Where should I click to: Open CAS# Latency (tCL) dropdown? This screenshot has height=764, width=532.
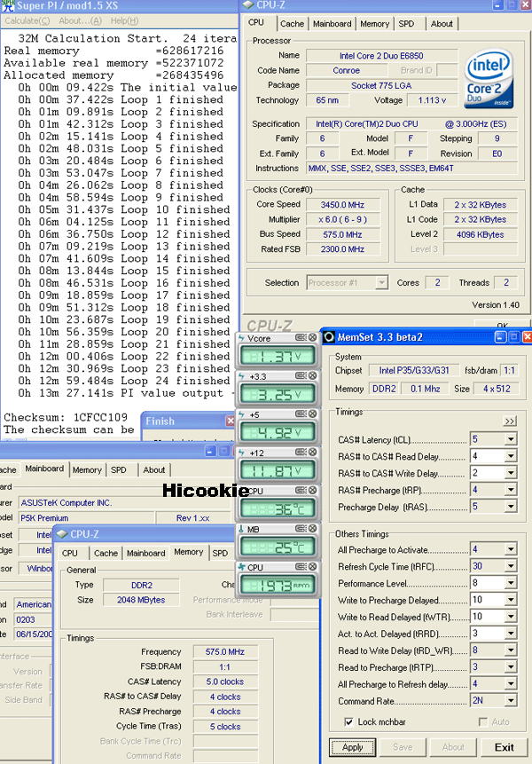click(510, 439)
